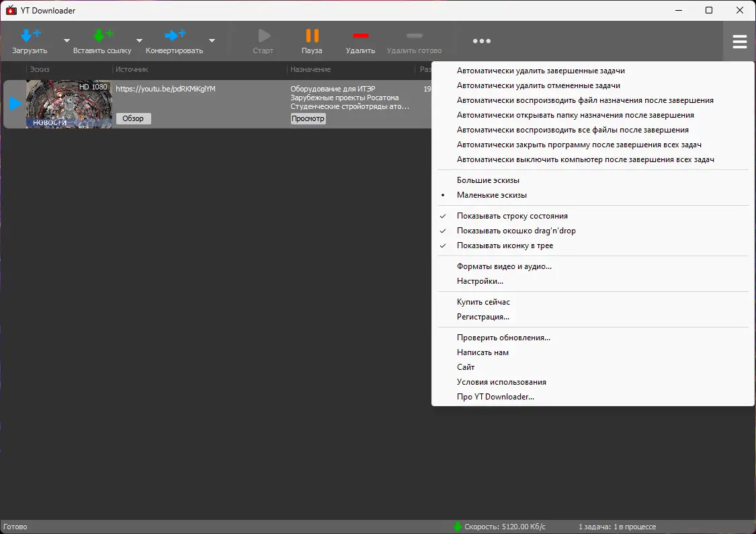Open the three-dots more options icon
Viewport: 756px width, 534px height.
pyautogui.click(x=482, y=41)
